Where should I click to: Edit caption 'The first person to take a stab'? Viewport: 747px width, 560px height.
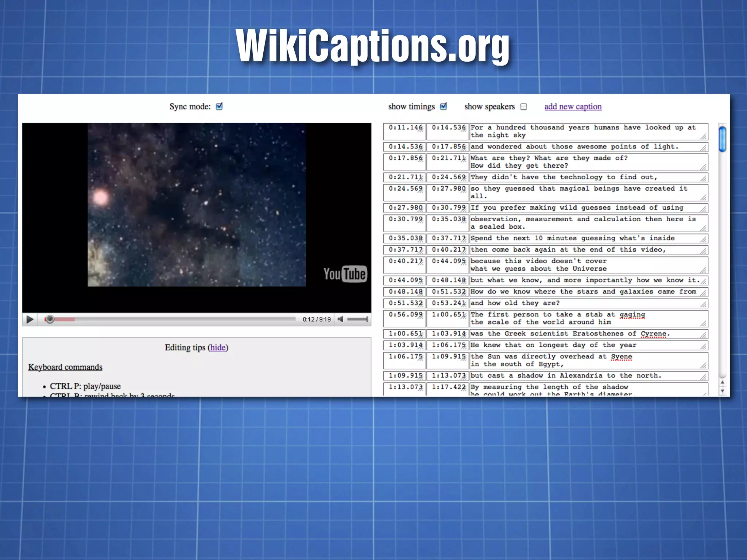(x=589, y=319)
